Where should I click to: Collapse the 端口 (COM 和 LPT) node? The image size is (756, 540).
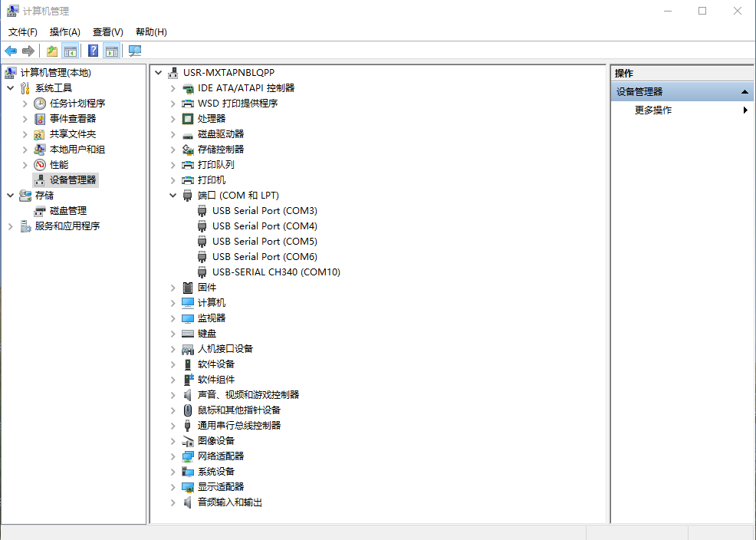click(173, 196)
